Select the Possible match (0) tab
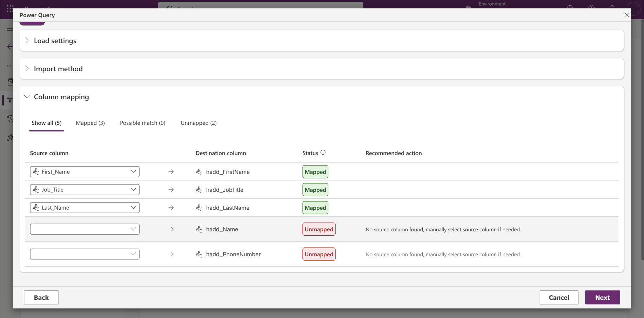Image resolution: width=644 pixels, height=318 pixels. pyautogui.click(x=142, y=123)
